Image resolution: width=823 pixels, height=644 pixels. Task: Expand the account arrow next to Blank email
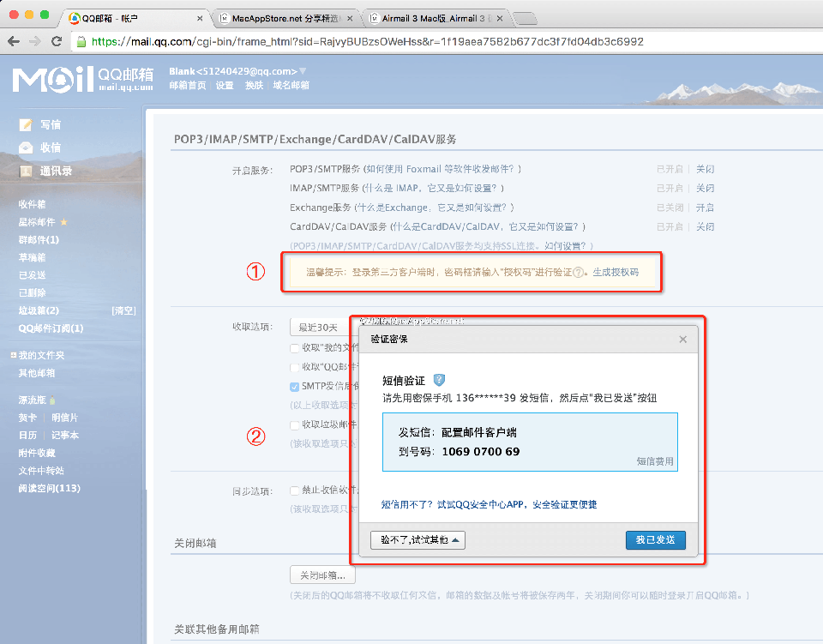303,71
